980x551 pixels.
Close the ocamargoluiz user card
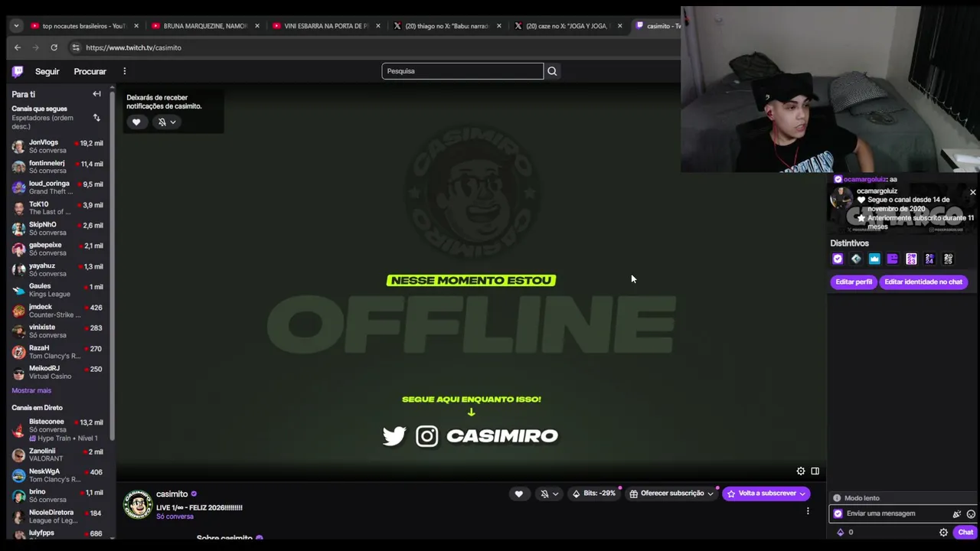click(x=972, y=192)
